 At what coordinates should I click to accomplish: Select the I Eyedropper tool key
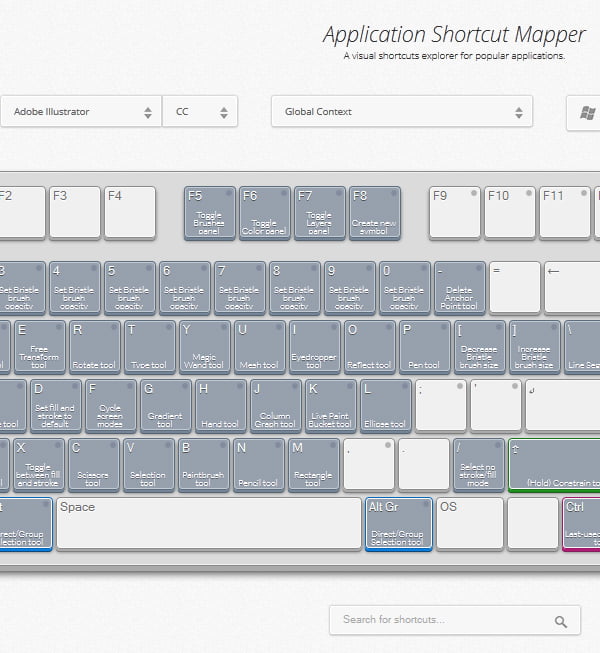point(315,347)
